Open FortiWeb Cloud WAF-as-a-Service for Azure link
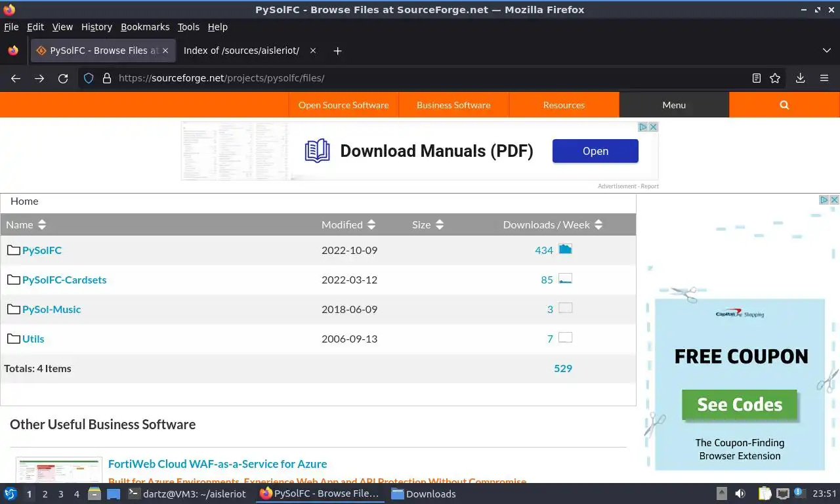Image resolution: width=840 pixels, height=504 pixels. 217,464
